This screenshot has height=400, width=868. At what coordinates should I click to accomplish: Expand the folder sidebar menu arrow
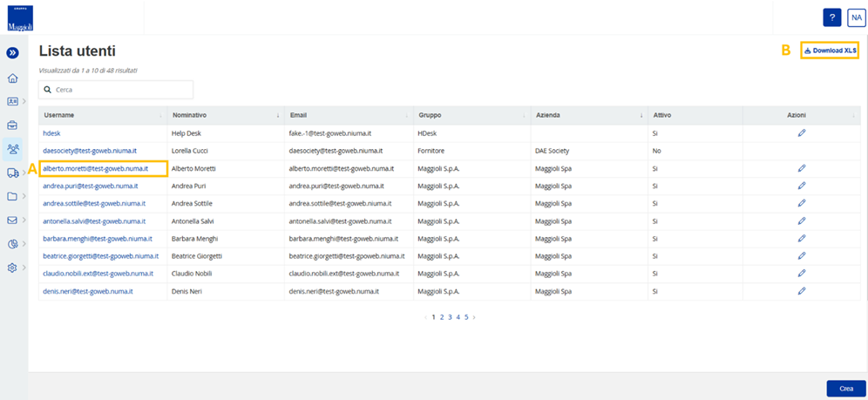24,196
